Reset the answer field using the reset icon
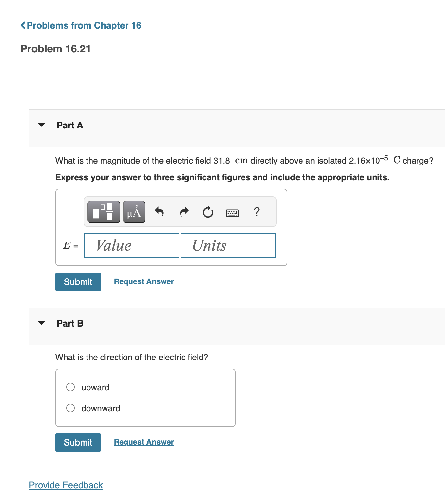The image size is (445, 504). [208, 212]
